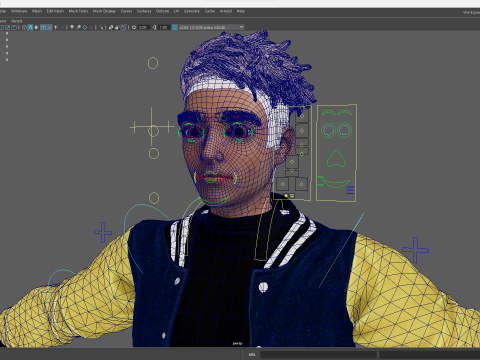This screenshot has height=360, width=480.
Task: Toggle Safe Action in panel toolbar
Action: pyautogui.click(x=8, y=27)
